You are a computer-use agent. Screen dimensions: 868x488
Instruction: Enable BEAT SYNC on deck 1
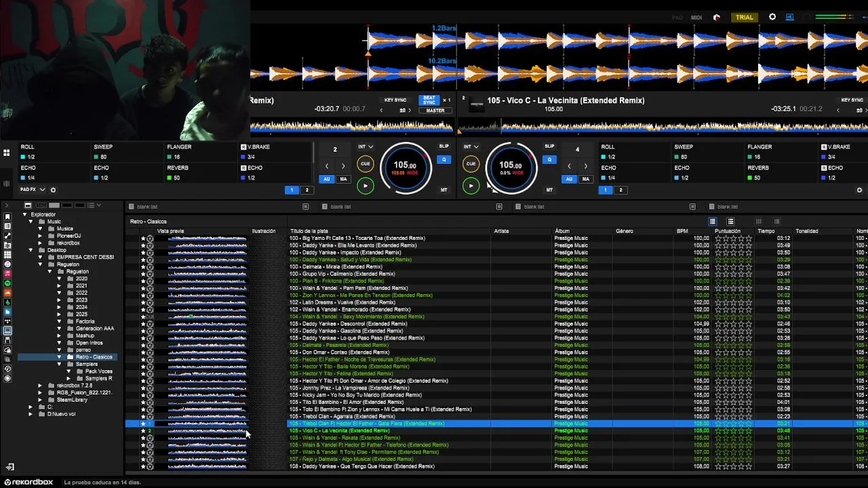point(429,100)
